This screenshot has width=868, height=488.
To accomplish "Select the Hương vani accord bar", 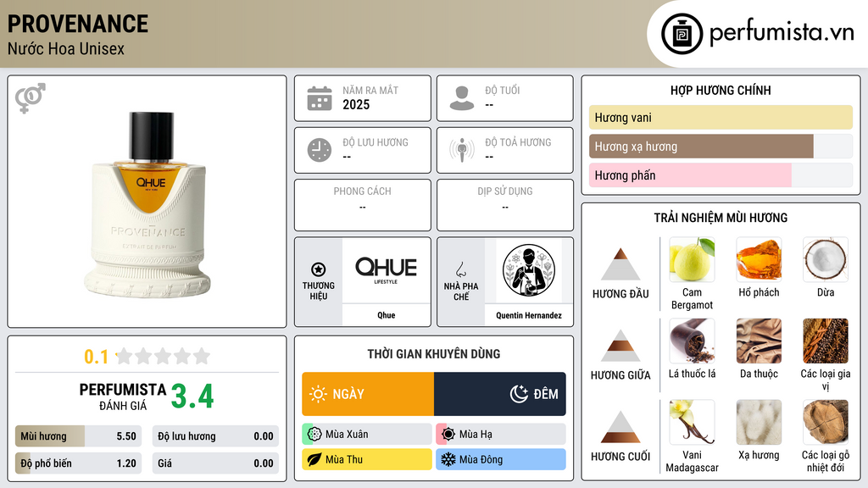I will [x=721, y=117].
